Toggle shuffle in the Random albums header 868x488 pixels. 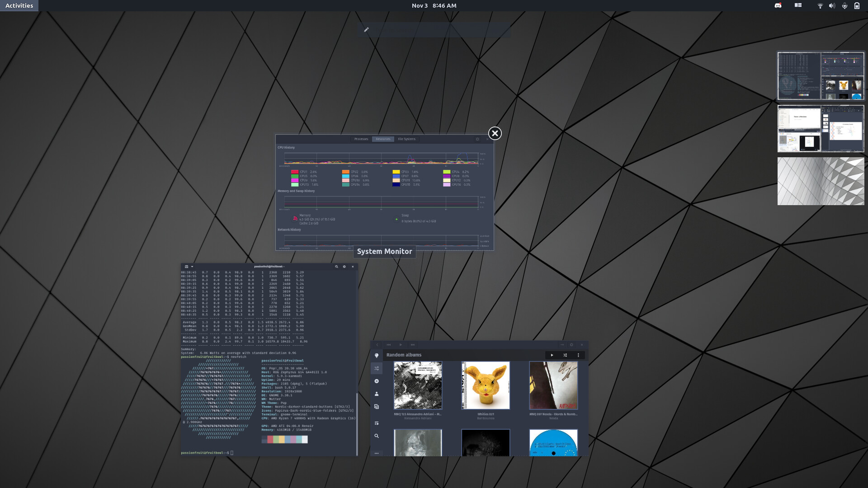pyautogui.click(x=565, y=355)
